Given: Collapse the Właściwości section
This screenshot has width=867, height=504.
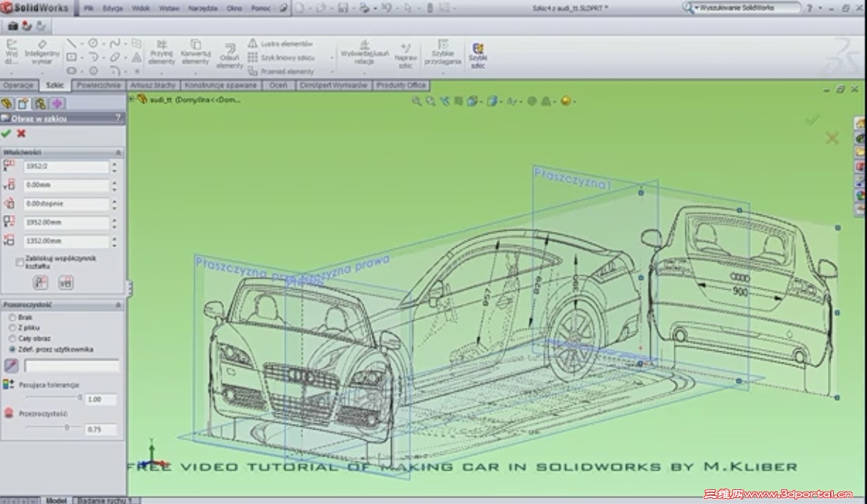Looking at the screenshot, I should point(118,152).
